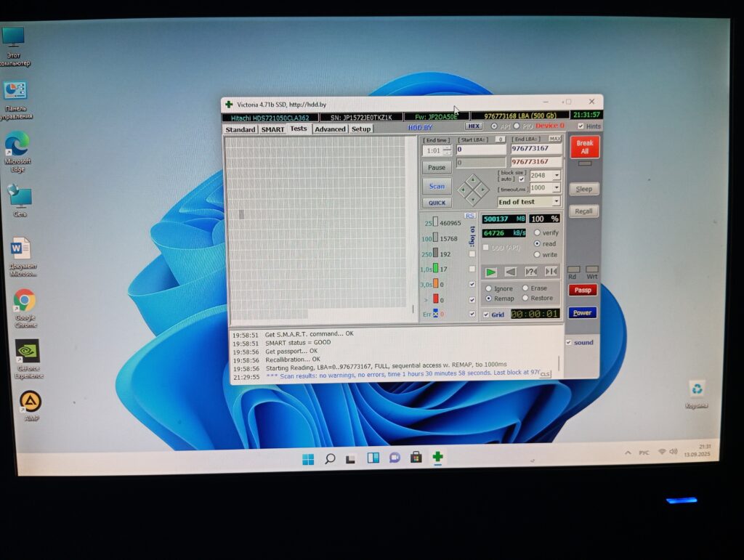Screen dimensions: 744x560
Task: Toggle log checkbox for 1,0s green blocks
Action: (x=472, y=269)
